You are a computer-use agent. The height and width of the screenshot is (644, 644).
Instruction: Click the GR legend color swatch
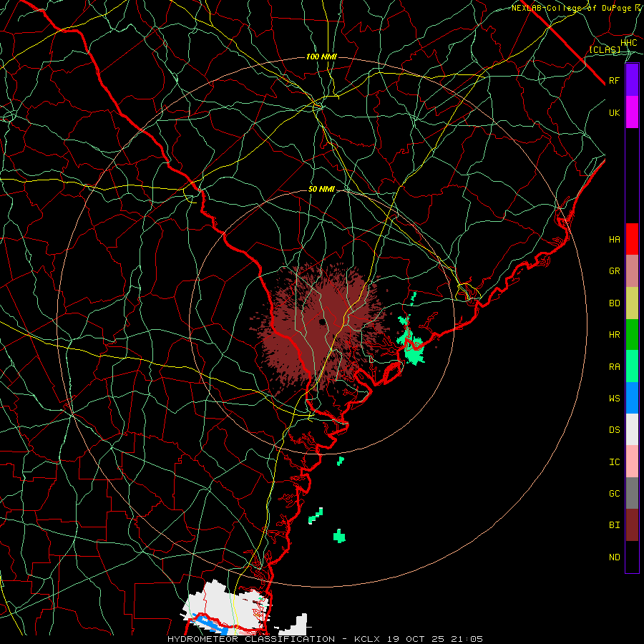(x=632, y=271)
